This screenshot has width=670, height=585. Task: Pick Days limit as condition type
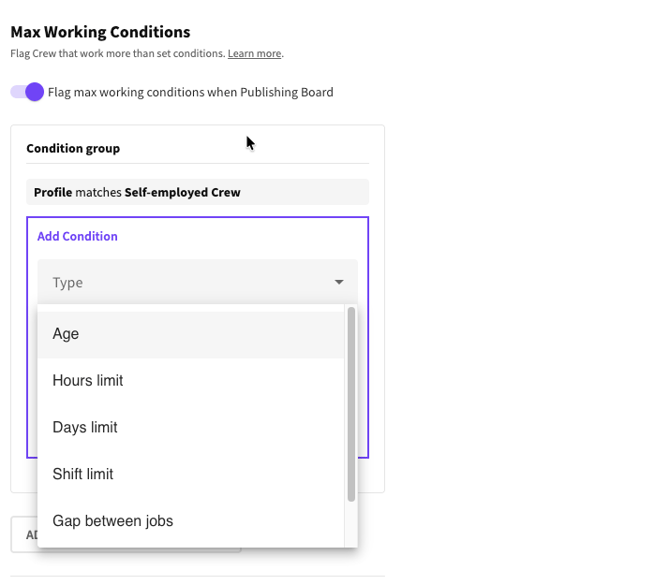[x=85, y=428]
